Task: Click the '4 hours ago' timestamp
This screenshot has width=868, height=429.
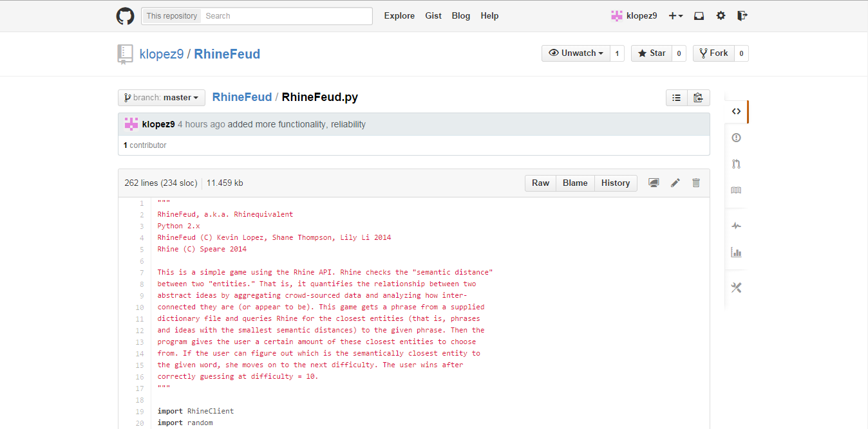Action: tap(202, 124)
